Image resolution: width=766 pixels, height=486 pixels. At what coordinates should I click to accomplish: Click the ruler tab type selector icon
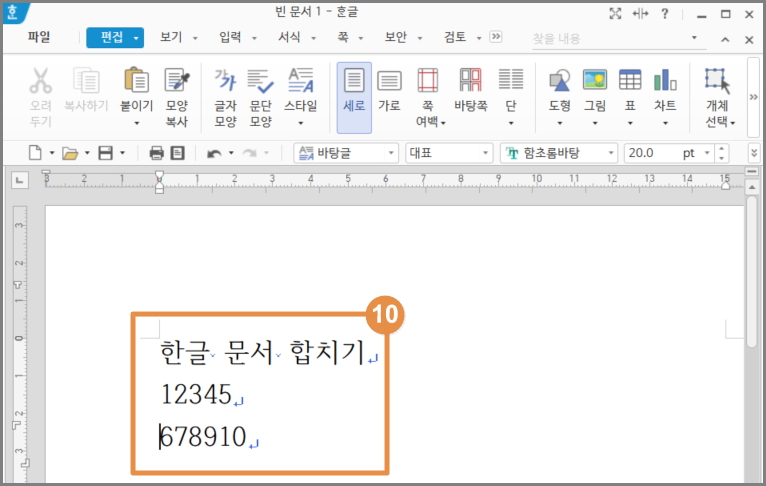click(20, 181)
